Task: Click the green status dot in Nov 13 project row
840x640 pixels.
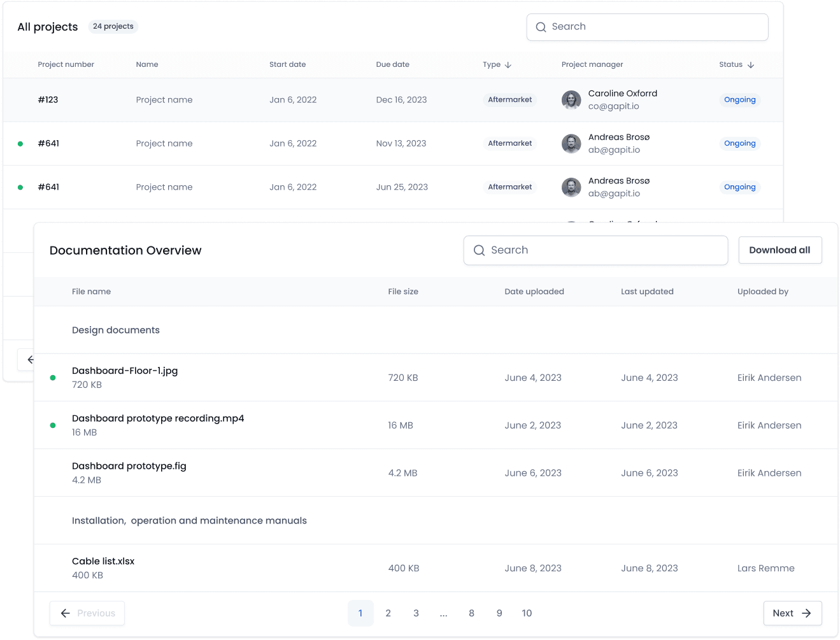Action: click(20, 144)
